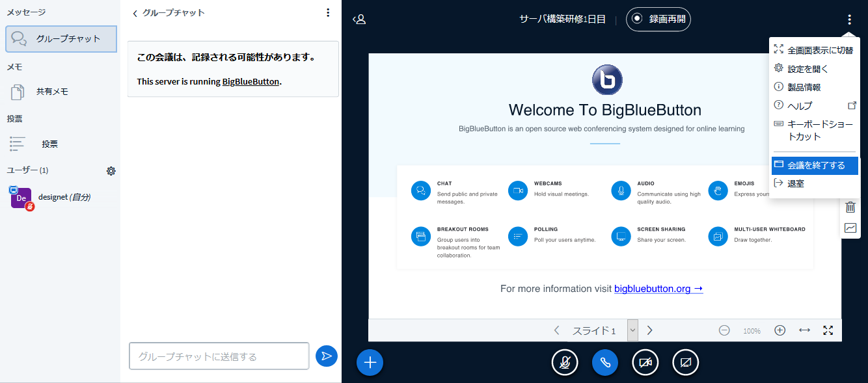Open the blue plus actions button

(370, 362)
